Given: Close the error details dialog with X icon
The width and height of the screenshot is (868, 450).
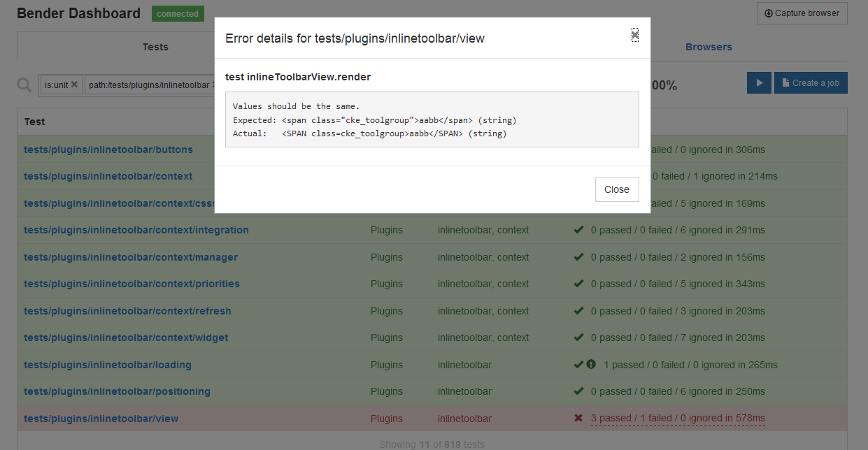Looking at the screenshot, I should click(x=635, y=35).
